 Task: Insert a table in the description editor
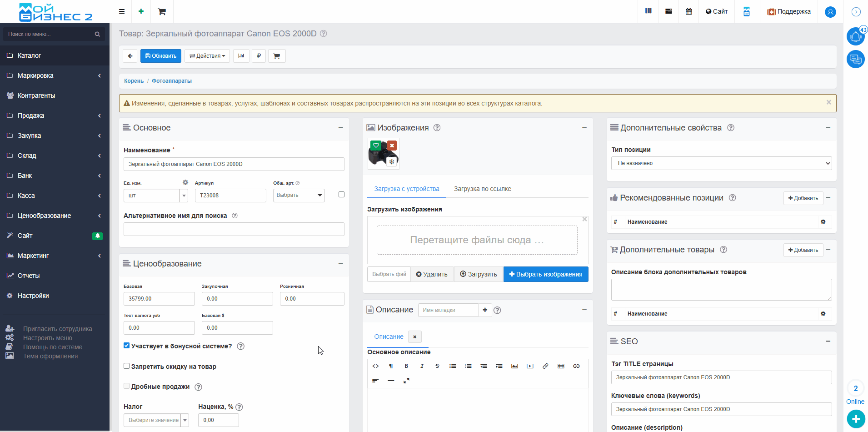coord(561,366)
